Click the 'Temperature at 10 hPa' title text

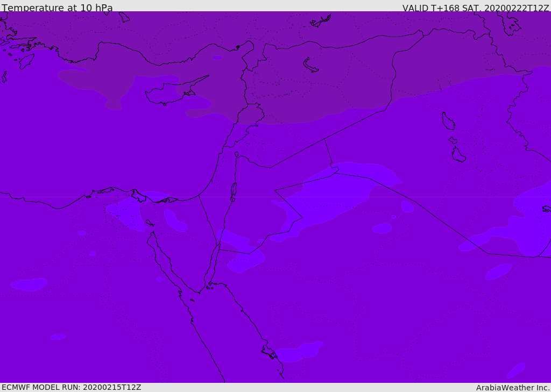(57, 8)
